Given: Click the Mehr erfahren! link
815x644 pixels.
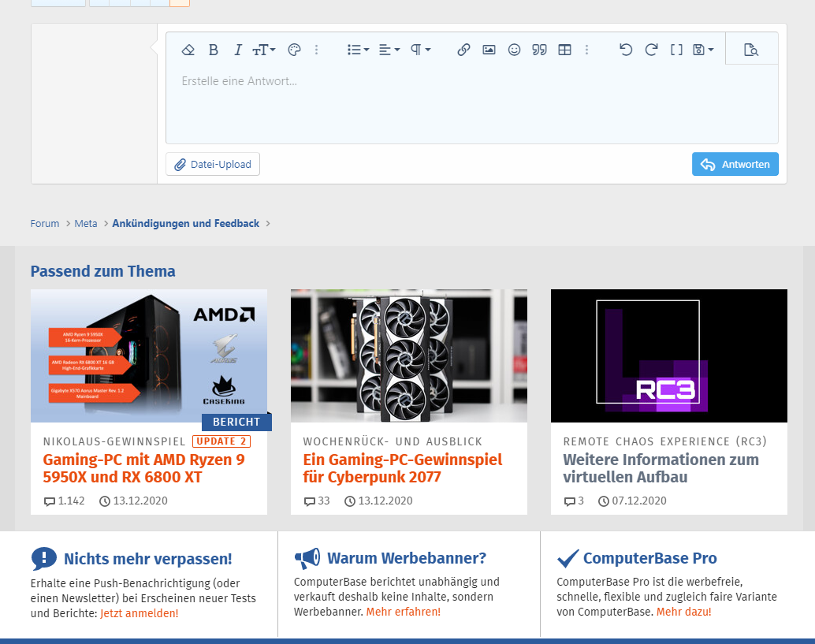Looking at the screenshot, I should 404,612.
